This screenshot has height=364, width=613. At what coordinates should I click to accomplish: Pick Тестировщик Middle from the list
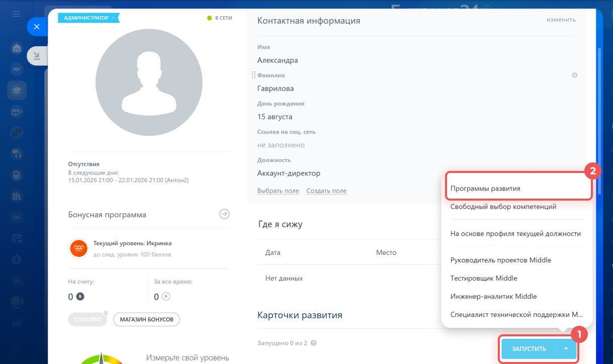click(483, 278)
